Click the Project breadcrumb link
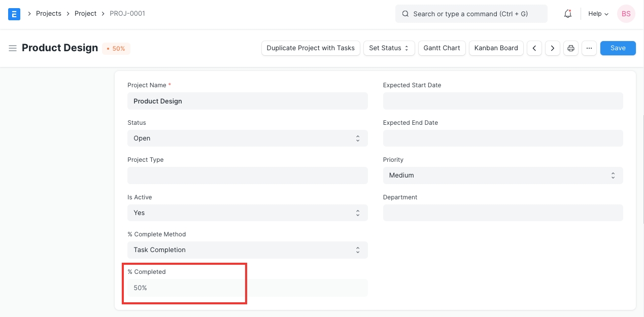Screen dimensions: 644x317 85,14
